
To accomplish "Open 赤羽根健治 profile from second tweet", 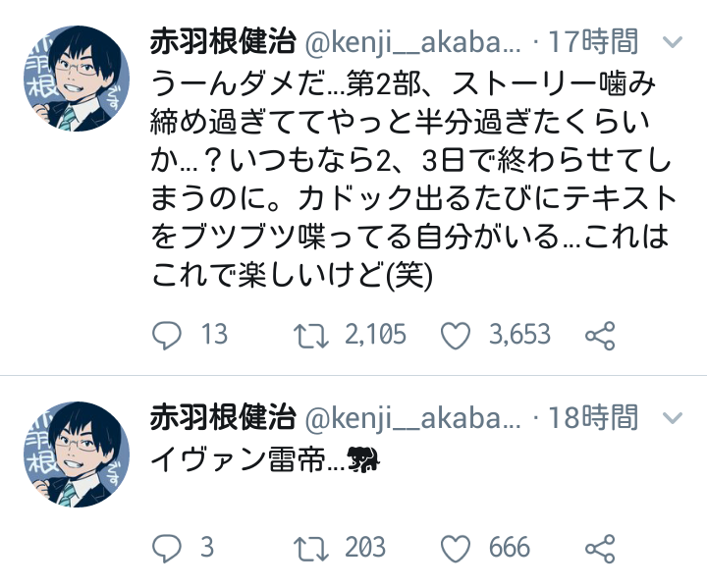I will point(222,417).
